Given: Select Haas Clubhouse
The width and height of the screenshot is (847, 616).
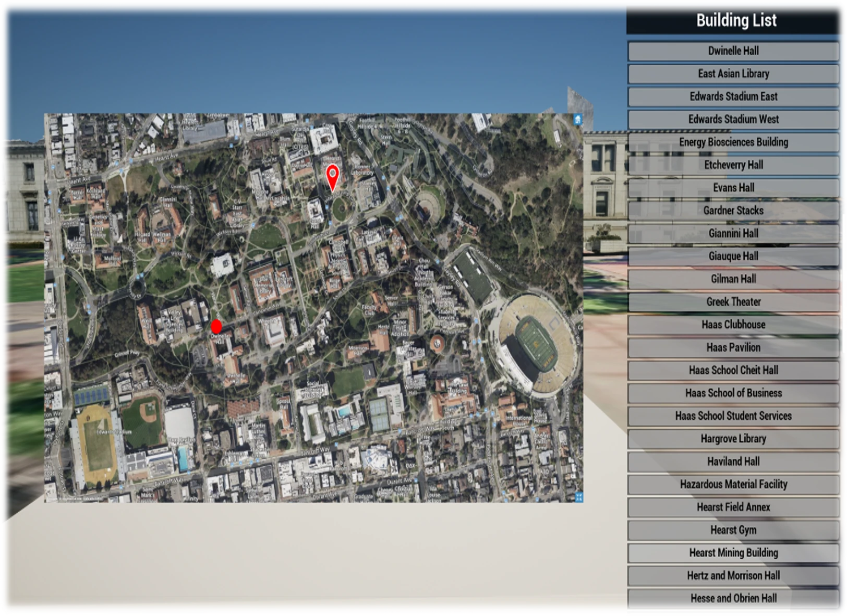Looking at the screenshot, I should coord(733,324).
